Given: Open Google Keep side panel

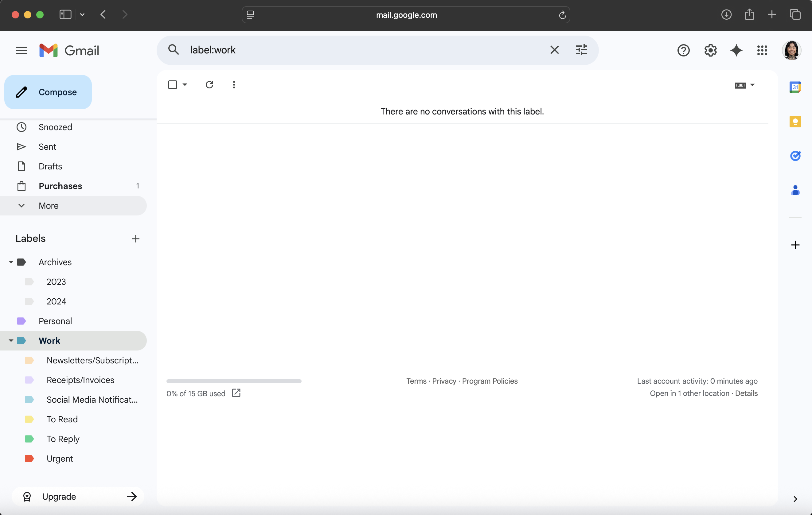Looking at the screenshot, I should pyautogui.click(x=795, y=122).
